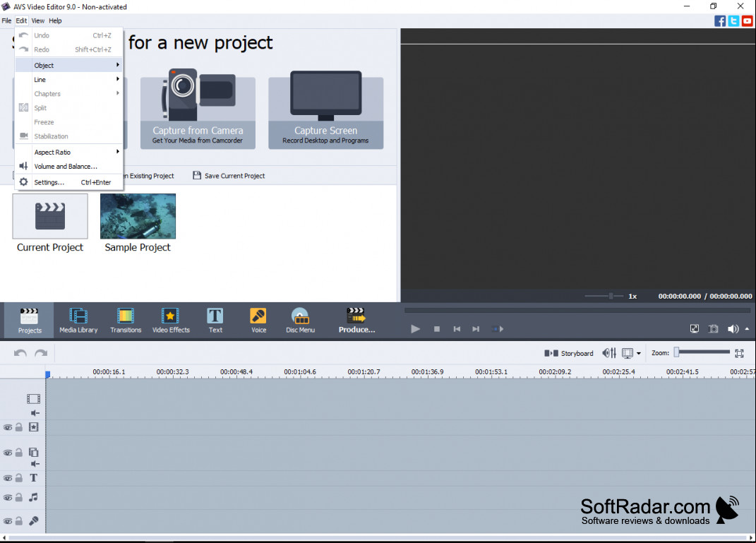The width and height of the screenshot is (756, 543).
Task: Open the Sample Project thumbnail
Action: click(x=138, y=217)
